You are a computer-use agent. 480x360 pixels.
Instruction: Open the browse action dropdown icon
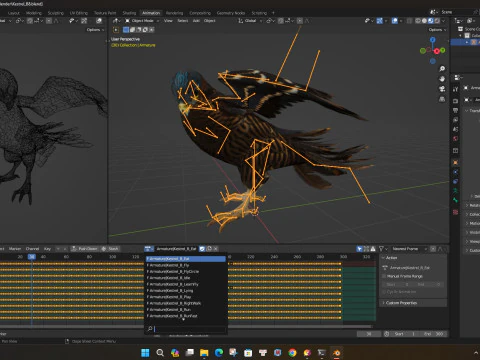(x=149, y=249)
